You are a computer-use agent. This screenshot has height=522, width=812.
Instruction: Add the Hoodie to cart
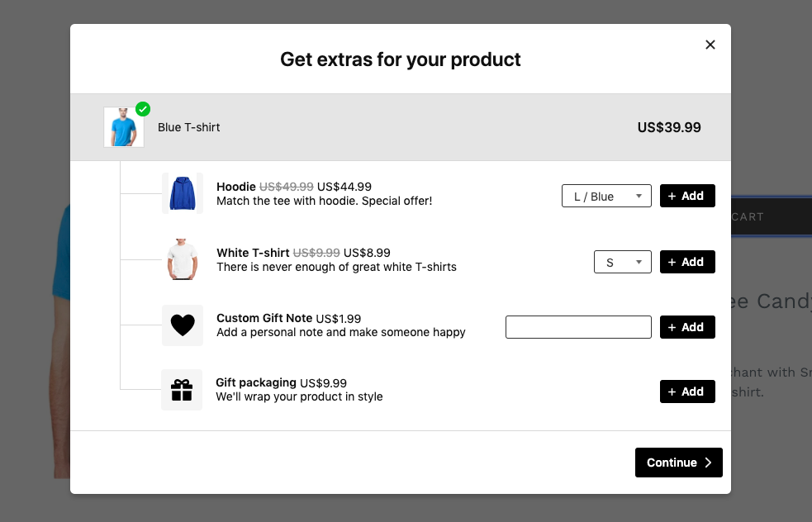(x=687, y=197)
